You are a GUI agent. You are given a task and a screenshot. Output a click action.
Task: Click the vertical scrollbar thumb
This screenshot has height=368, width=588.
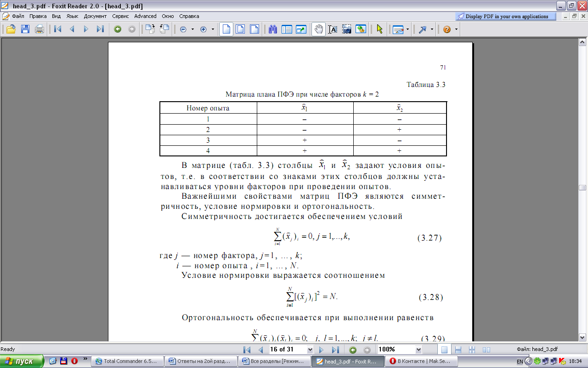(x=582, y=188)
